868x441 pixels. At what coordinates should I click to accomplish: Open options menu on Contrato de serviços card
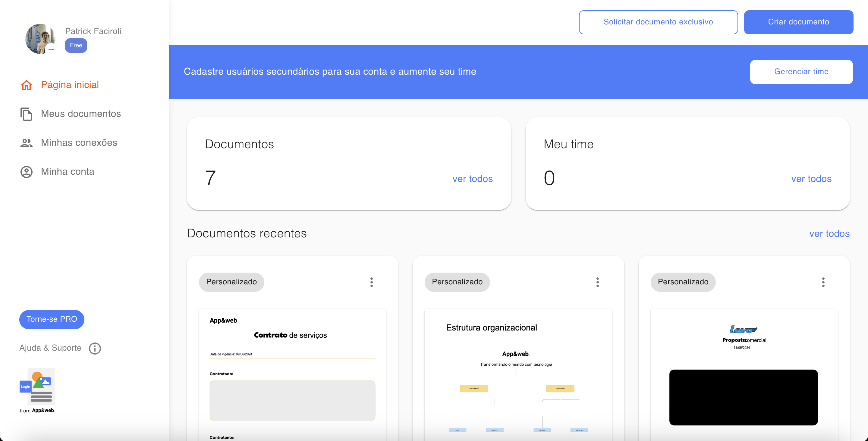coord(371,282)
